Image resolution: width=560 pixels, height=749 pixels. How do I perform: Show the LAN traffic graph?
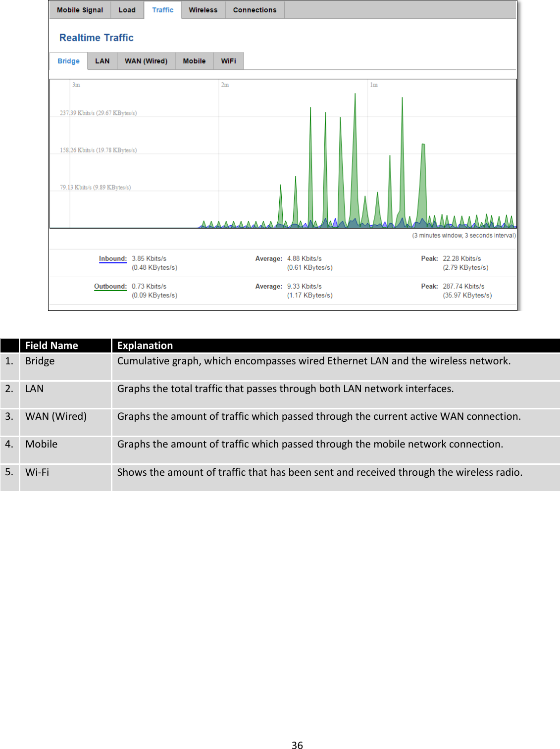102,61
